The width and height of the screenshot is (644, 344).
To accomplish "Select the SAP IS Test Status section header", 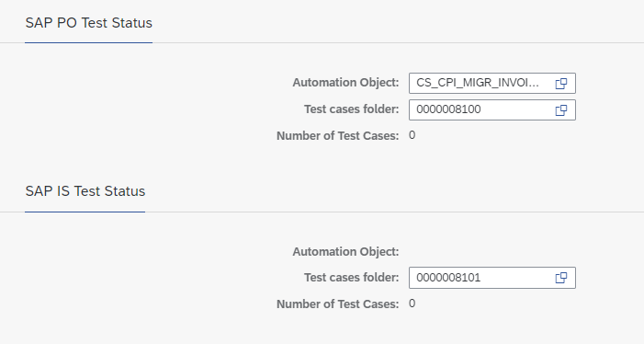I will 85,191.
